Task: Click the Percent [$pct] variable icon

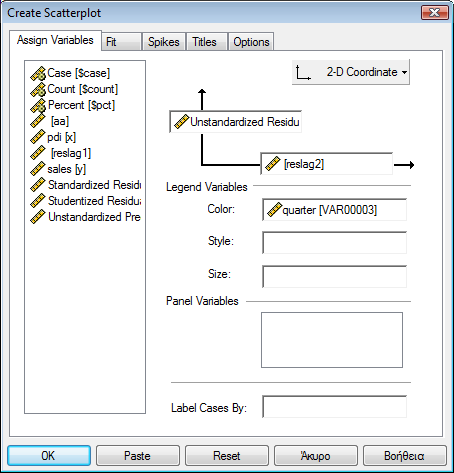Action: (38, 105)
